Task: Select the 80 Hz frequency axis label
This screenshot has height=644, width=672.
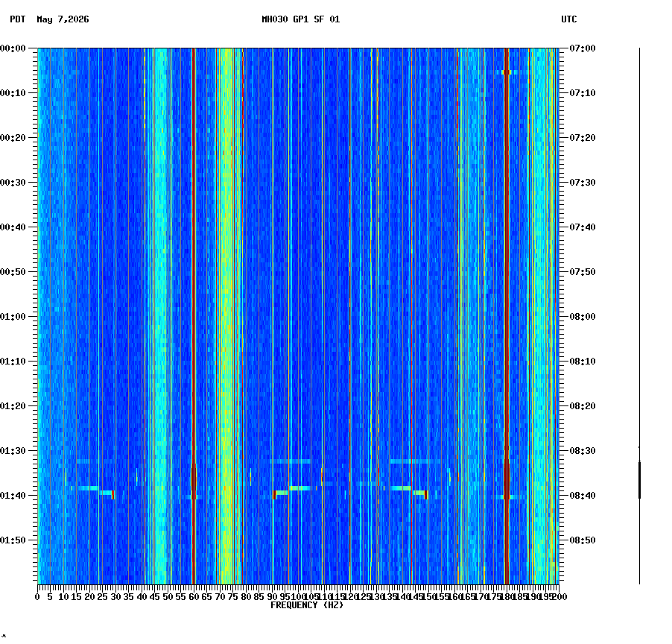Action: pos(246,597)
